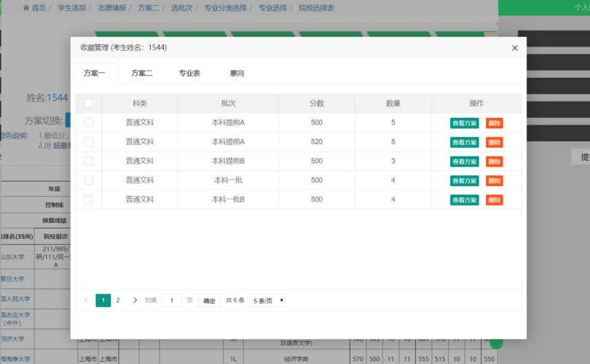590x364 pixels.
Task: Click the 操作 column header
Action: [476, 103]
